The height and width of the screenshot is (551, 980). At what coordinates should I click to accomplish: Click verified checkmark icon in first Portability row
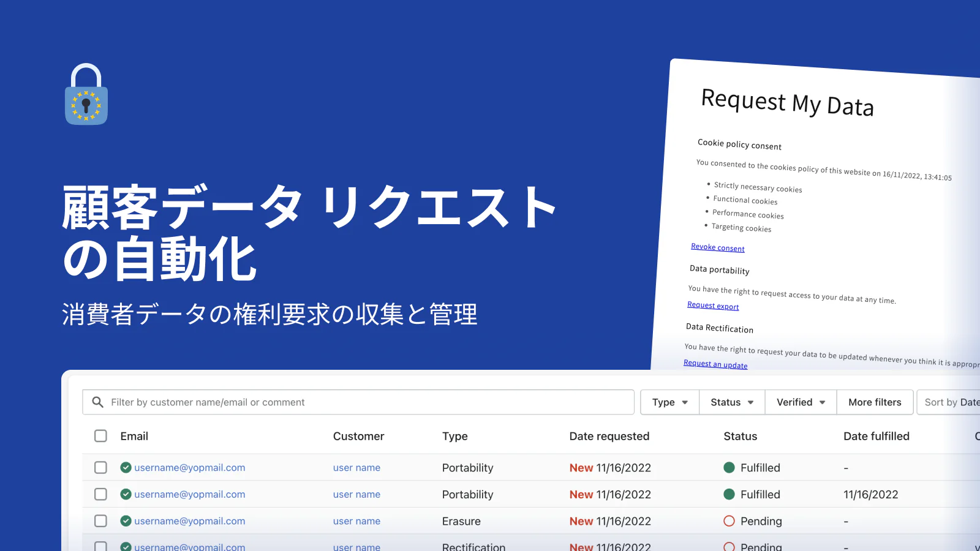pos(126,468)
